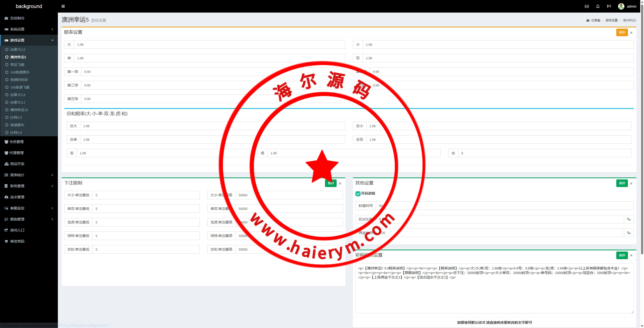Open the bell notifications icon

(598, 6)
